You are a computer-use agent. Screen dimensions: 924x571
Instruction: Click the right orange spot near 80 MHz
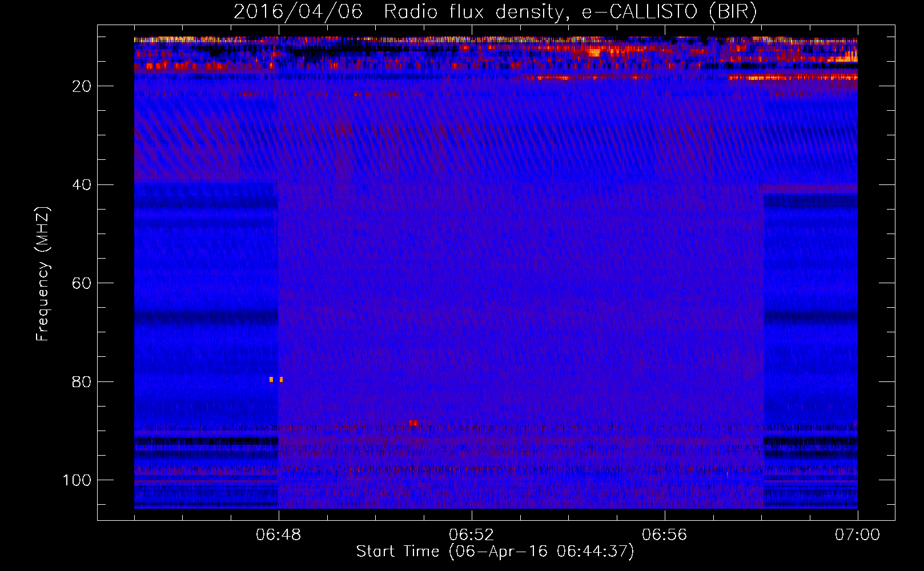(281, 379)
